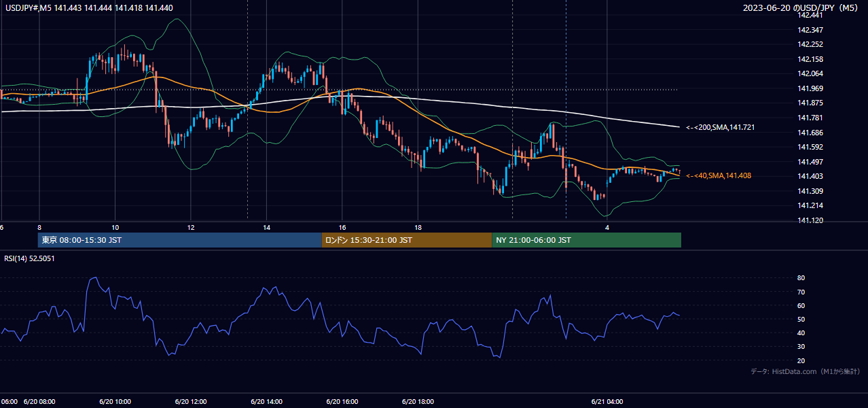Image resolution: width=868 pixels, height=408 pixels.
Task: Click the 142.252 price axis label
Action: tap(810, 44)
